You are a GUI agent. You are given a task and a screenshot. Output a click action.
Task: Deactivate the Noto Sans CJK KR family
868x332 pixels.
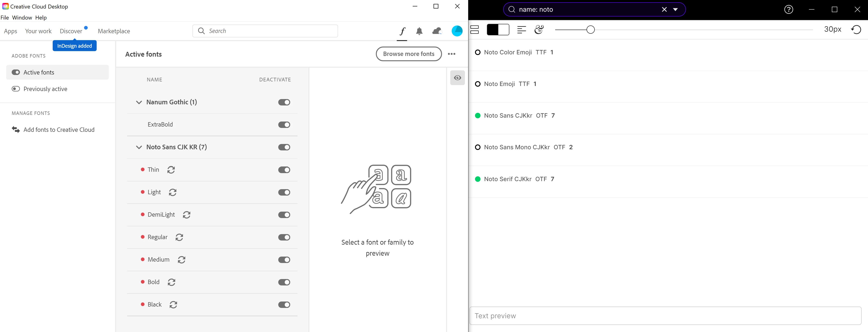284,147
